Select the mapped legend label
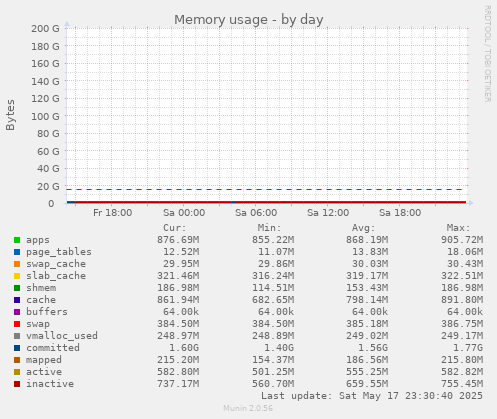 pyautogui.click(x=44, y=360)
